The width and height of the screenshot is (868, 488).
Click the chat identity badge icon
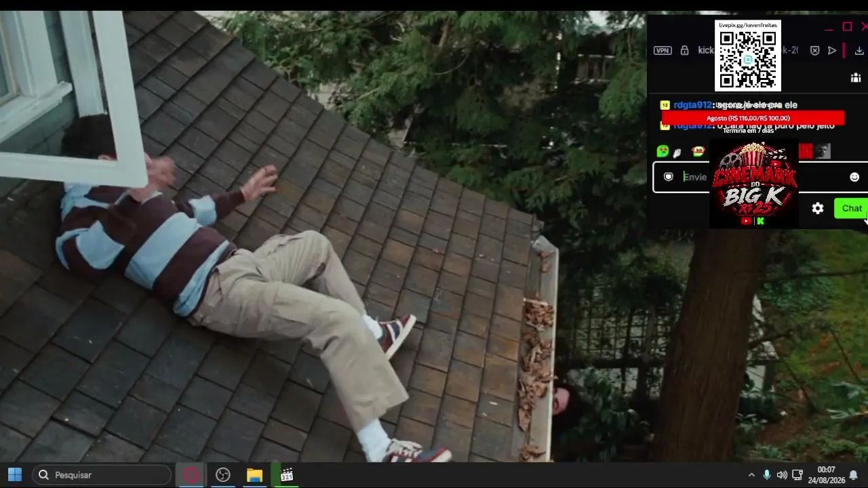(669, 177)
